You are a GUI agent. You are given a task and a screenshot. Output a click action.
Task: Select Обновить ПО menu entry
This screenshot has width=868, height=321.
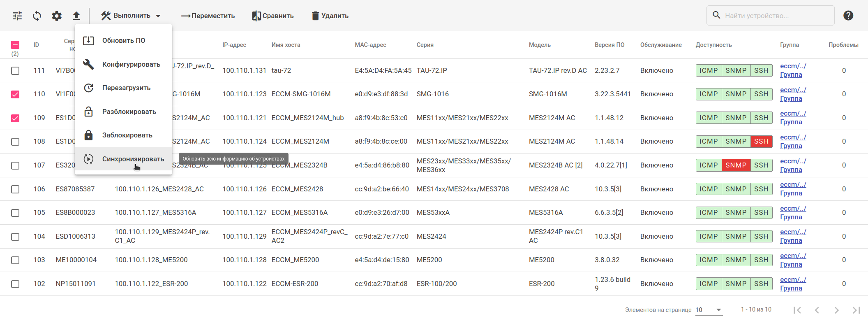pyautogui.click(x=124, y=41)
